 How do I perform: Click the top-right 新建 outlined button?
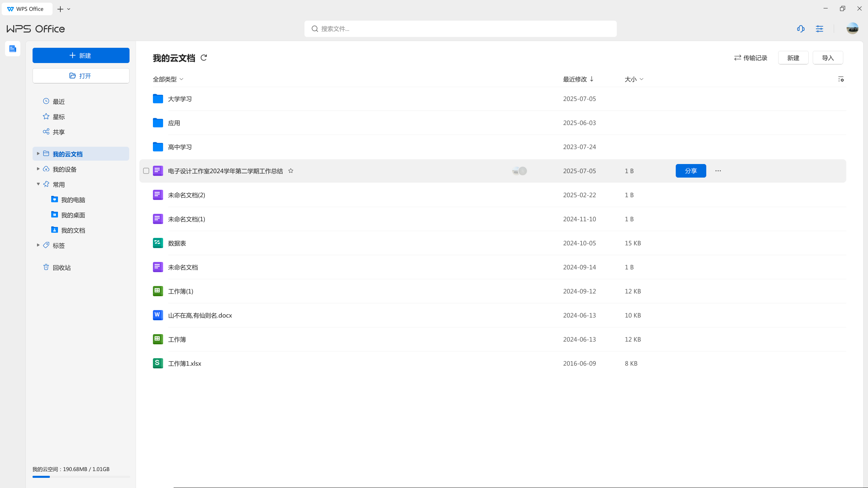(793, 58)
